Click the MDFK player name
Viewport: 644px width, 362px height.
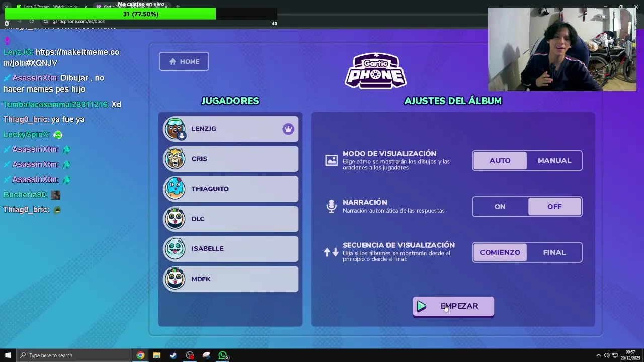pyautogui.click(x=201, y=279)
